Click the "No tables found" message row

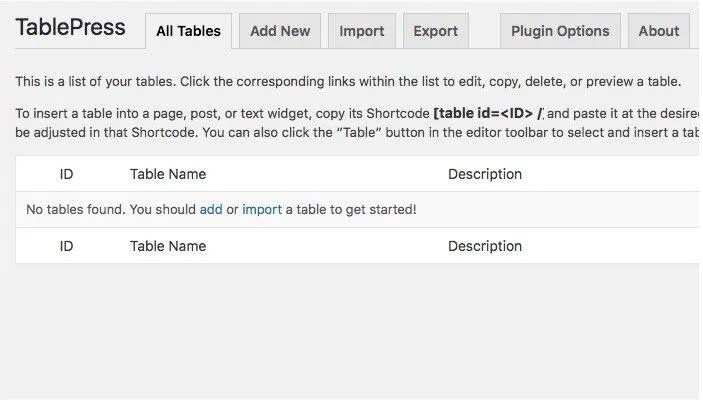tap(358, 209)
